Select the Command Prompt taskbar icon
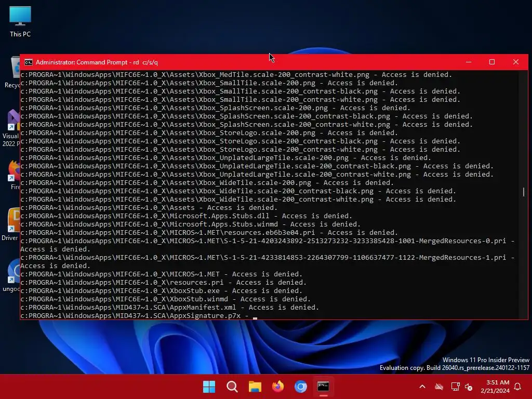The width and height of the screenshot is (532, 399). tap(323, 387)
